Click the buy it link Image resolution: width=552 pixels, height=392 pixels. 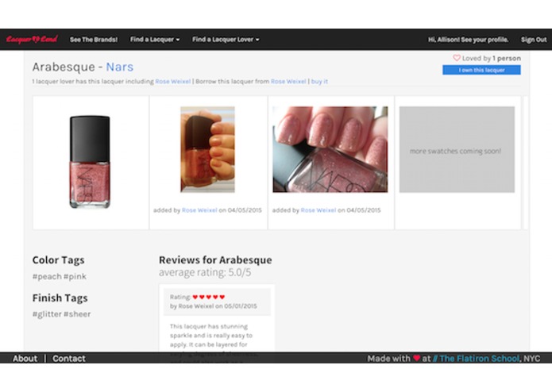point(319,81)
